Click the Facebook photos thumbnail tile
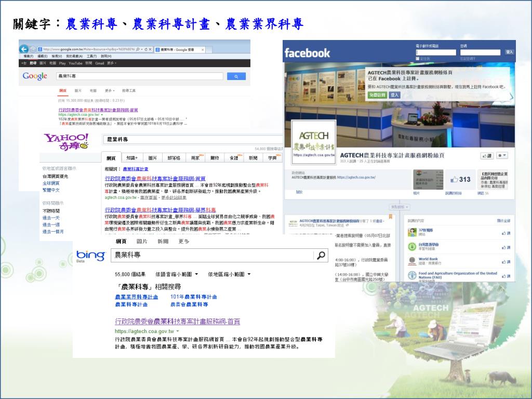Image resolution: width=532 pixels, height=399 pixels. pos(428,179)
